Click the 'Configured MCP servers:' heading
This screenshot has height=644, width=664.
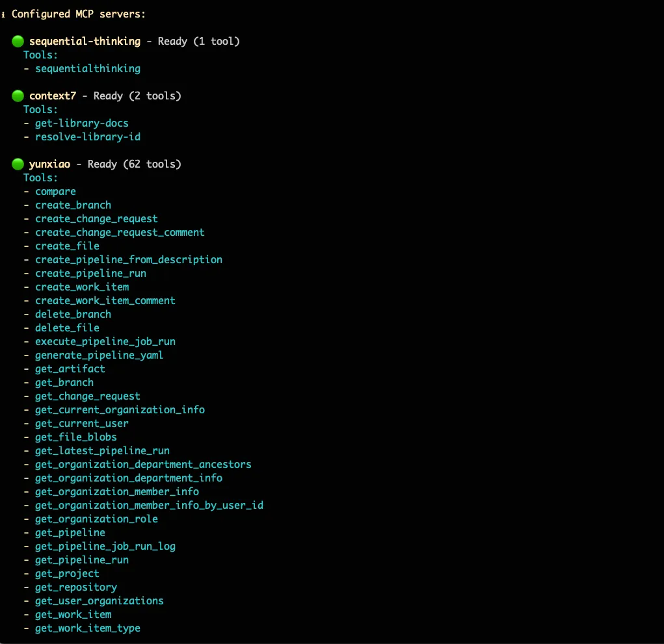point(78,14)
